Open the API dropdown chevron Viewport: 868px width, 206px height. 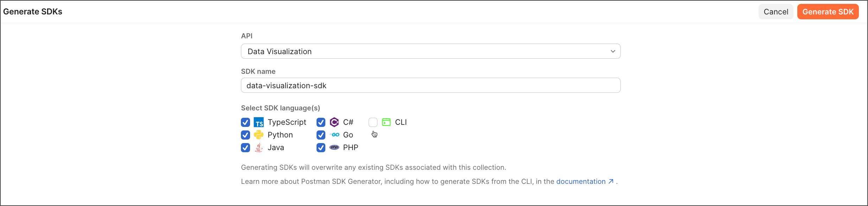click(613, 51)
